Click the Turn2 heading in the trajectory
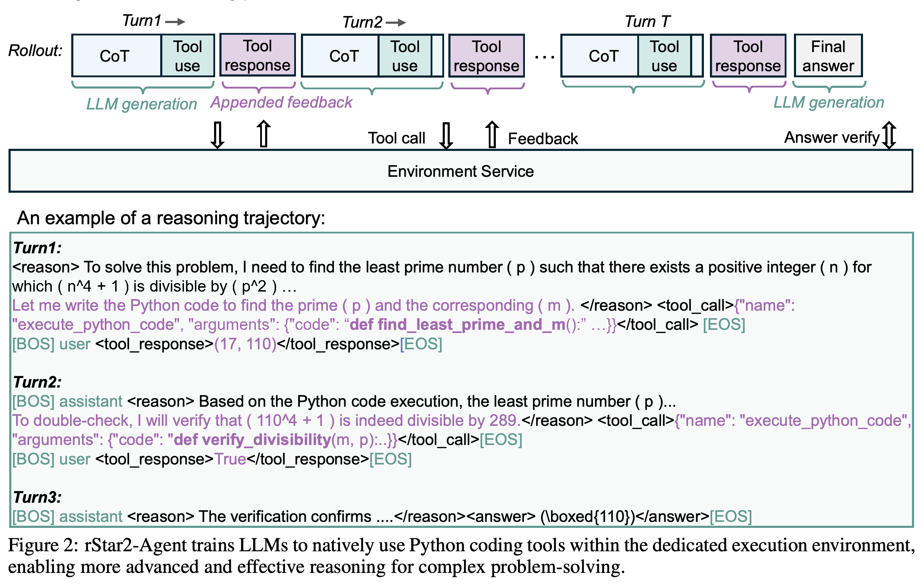This screenshot has height=586, width=924. click(37, 382)
